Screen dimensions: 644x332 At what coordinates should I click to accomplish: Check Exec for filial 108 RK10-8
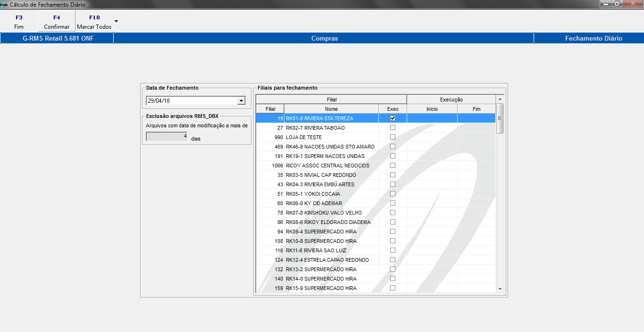pyautogui.click(x=393, y=241)
